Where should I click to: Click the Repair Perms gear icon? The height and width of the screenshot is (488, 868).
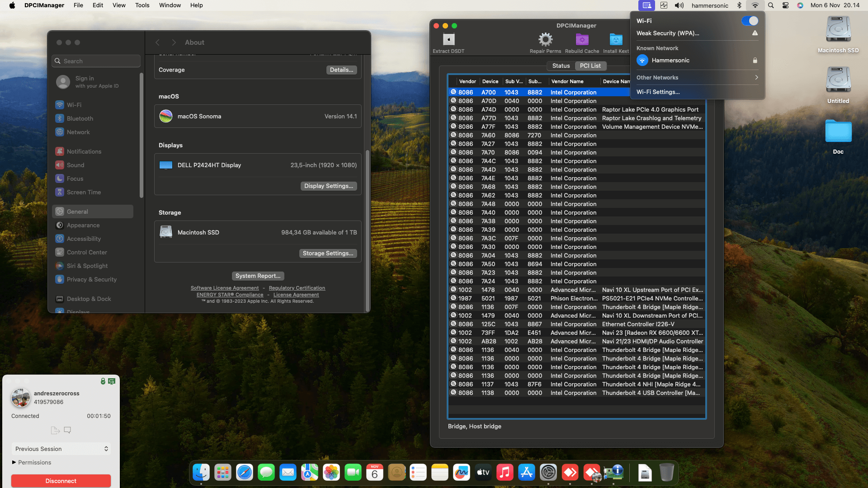click(545, 40)
